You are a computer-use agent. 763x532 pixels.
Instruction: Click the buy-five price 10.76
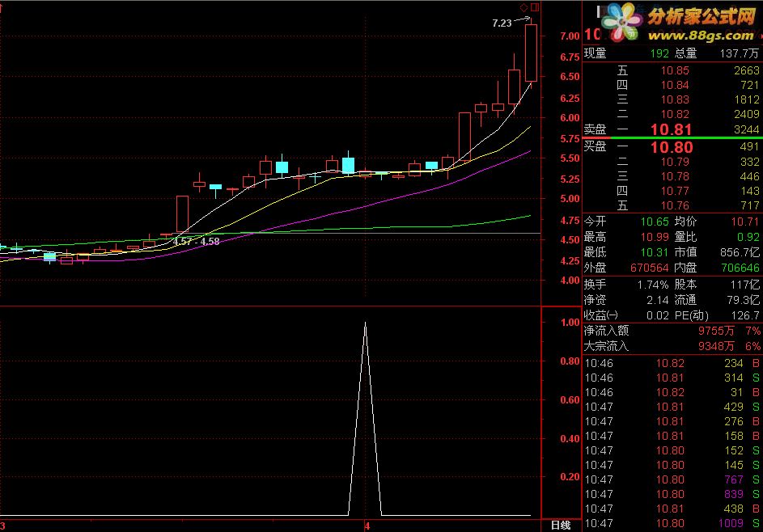point(675,205)
